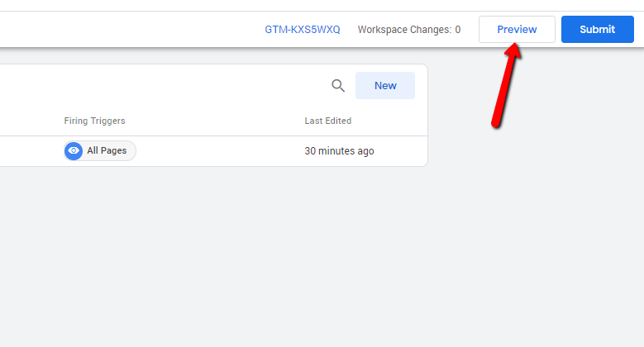
Task: Click row space between All Pages and timestamp
Action: click(219, 151)
